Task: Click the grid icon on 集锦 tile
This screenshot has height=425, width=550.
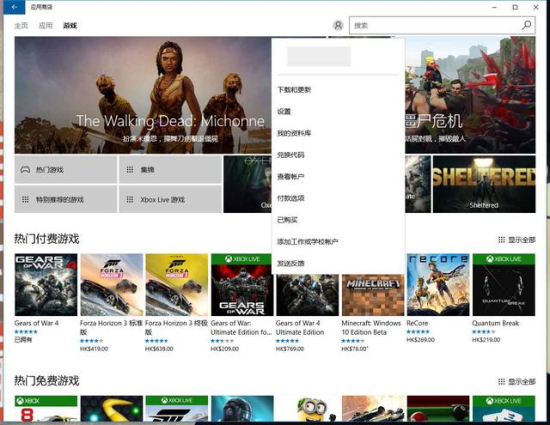Action: tap(130, 170)
